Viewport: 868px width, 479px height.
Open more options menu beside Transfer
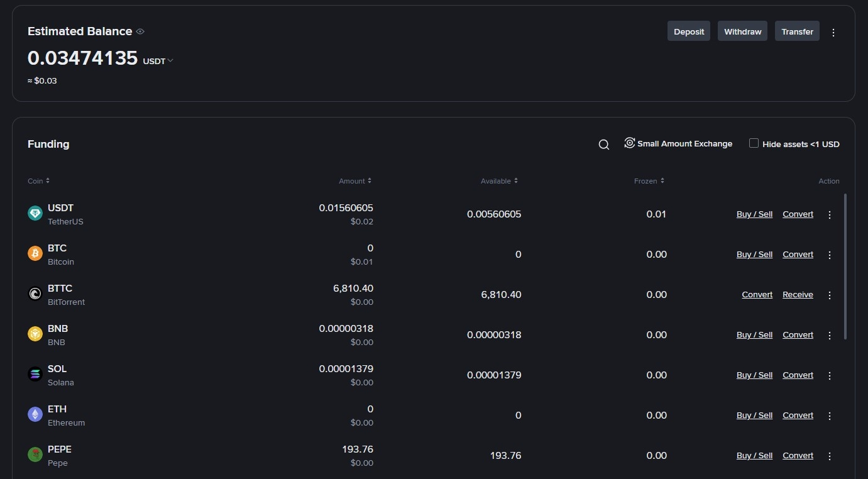point(833,32)
